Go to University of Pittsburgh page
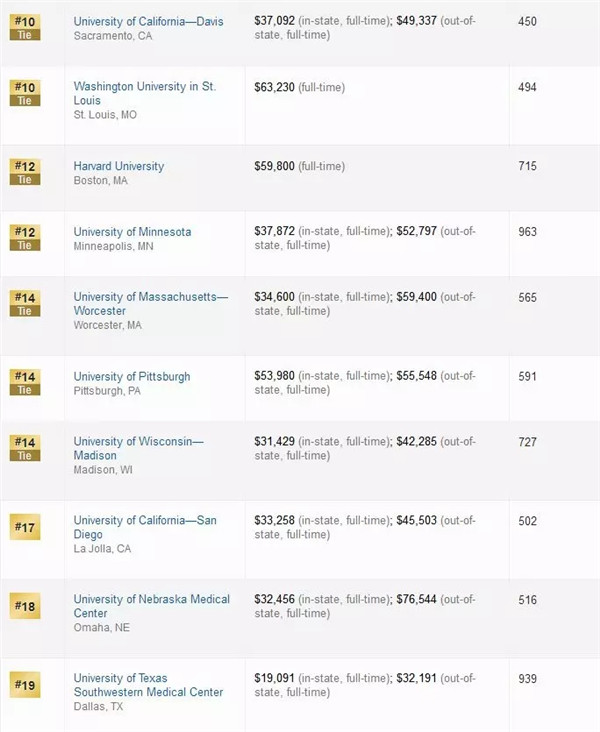The image size is (600, 732). [x=132, y=377]
